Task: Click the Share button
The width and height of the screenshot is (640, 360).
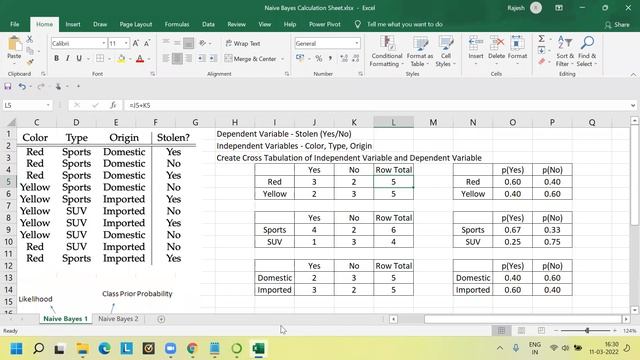Action: 617,24
